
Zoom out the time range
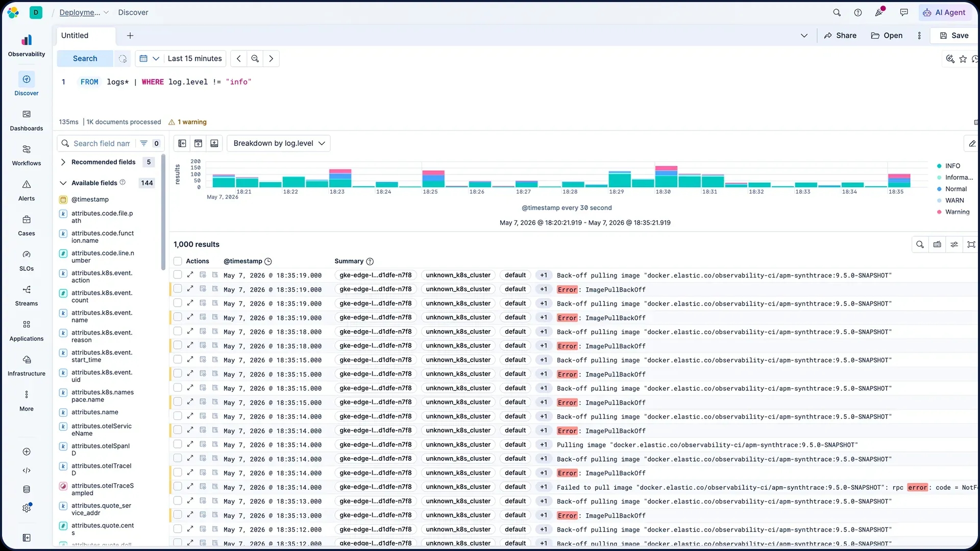(x=255, y=59)
